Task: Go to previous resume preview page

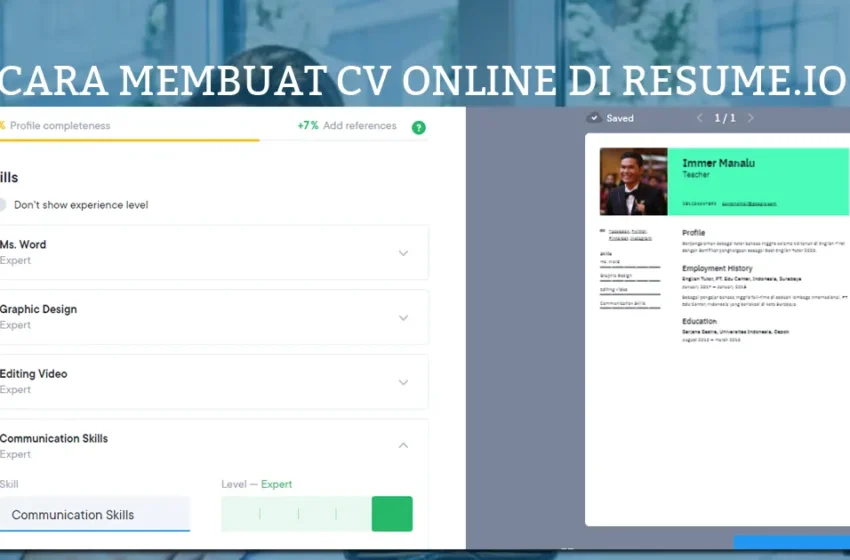Action: click(700, 118)
